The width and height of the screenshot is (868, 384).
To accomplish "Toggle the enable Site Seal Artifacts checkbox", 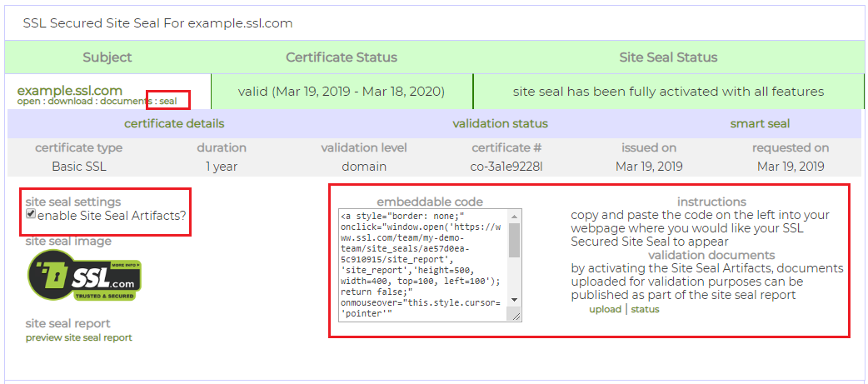I will tap(31, 215).
